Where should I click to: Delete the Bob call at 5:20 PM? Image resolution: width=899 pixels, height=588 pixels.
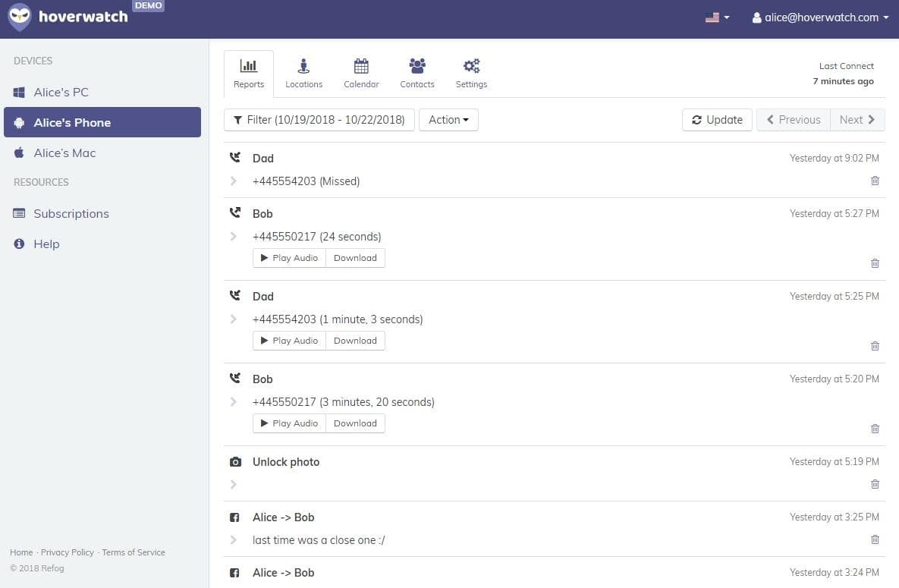click(875, 429)
